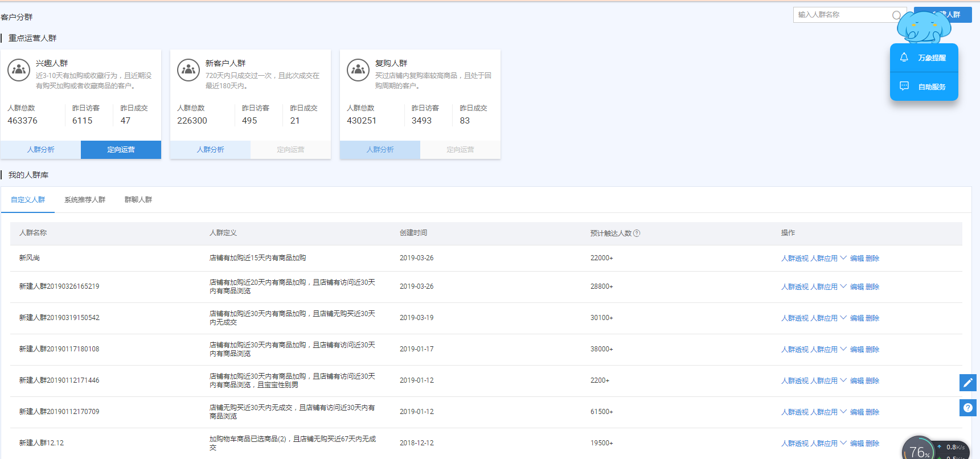980x459 pixels.
Task: Expand 人群应用 dropdown for 新建人群20190319150542
Action: tap(829, 318)
